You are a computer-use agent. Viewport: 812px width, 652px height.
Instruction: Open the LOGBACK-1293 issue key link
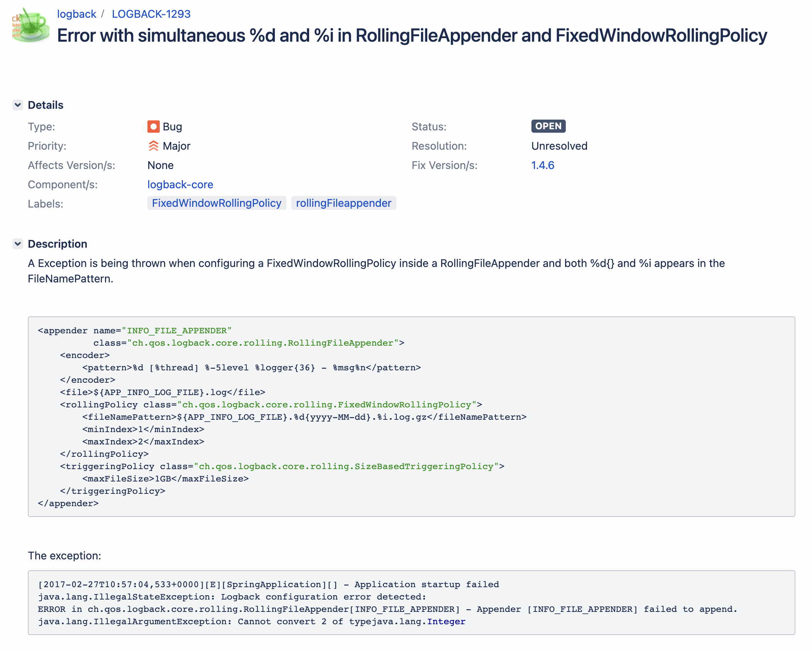tap(151, 14)
